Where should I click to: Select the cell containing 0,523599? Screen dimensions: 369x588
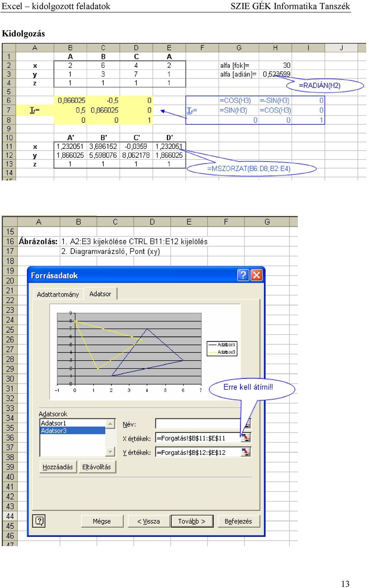(x=275, y=74)
